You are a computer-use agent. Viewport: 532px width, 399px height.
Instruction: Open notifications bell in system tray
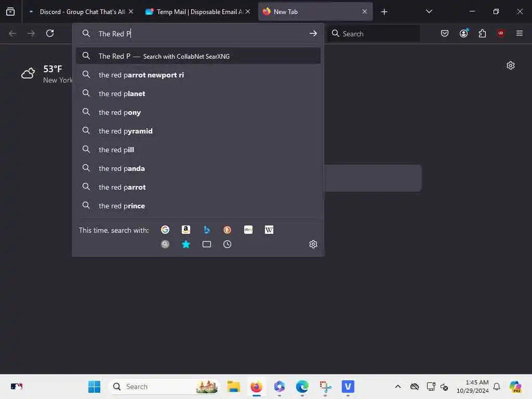tap(497, 387)
